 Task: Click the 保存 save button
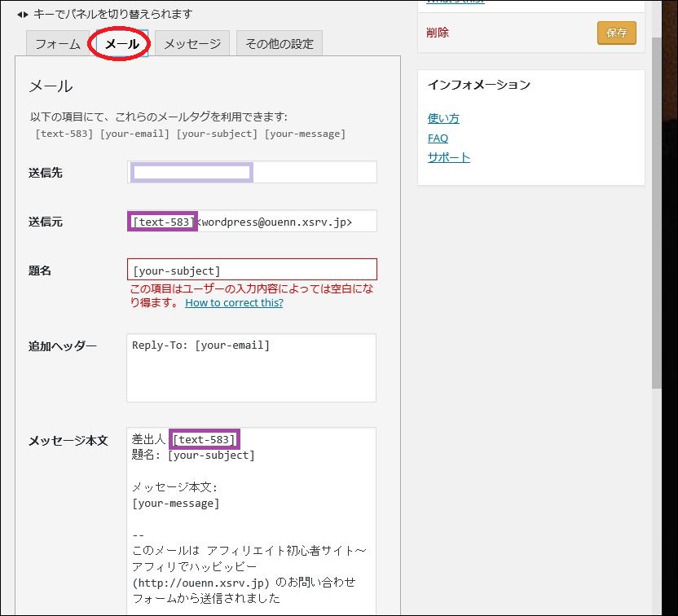(x=616, y=33)
